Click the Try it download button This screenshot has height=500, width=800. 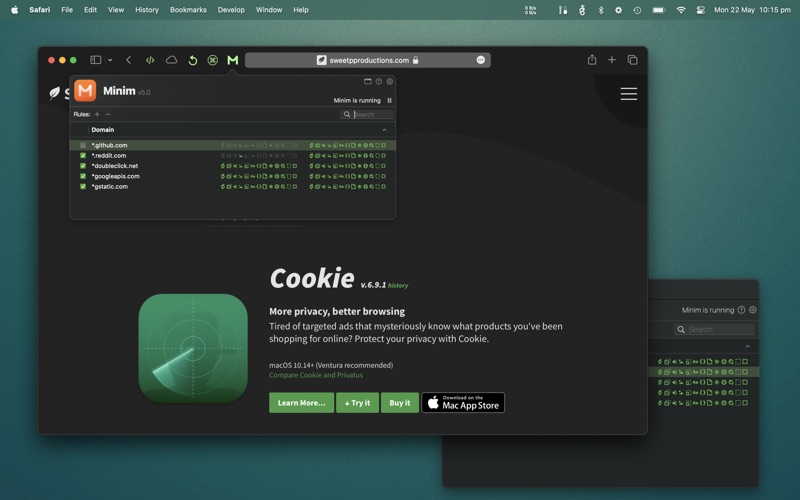pyautogui.click(x=357, y=403)
